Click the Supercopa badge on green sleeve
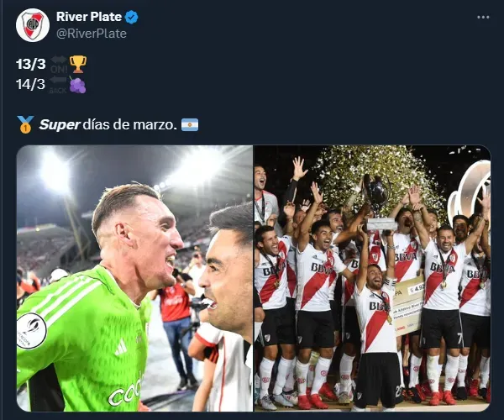Image resolution: width=504 pixels, height=420 pixels. (x=32, y=331)
